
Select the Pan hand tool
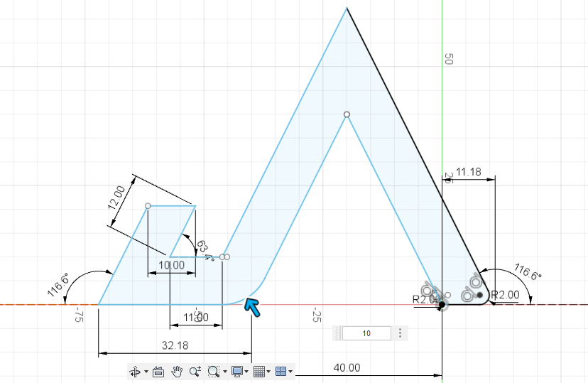177,372
